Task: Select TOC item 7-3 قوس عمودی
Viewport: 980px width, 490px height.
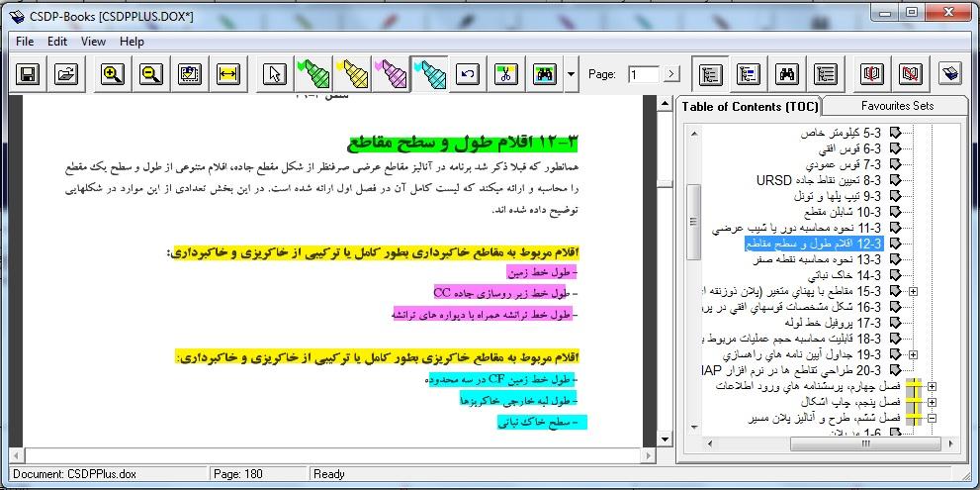Action: pos(845,164)
